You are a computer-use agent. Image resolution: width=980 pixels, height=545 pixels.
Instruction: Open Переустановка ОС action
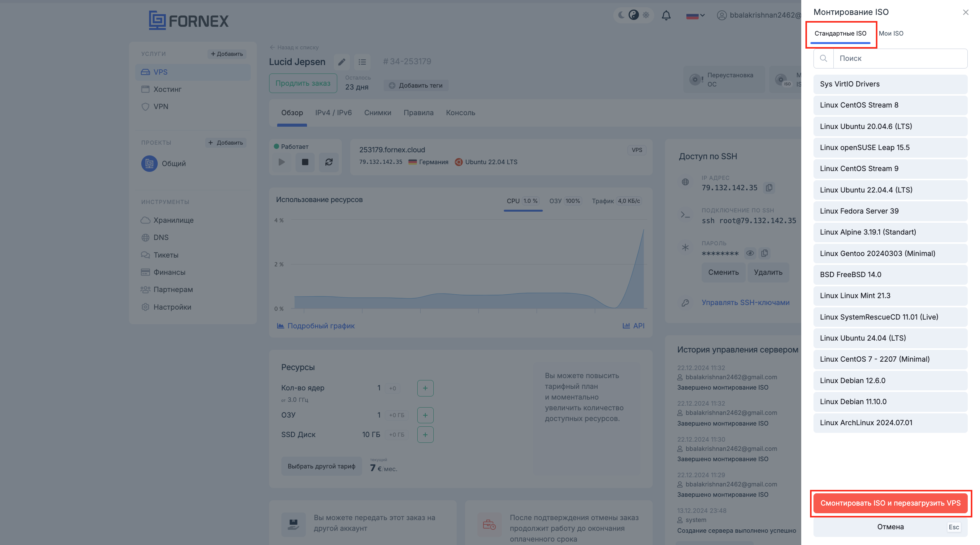click(x=724, y=79)
